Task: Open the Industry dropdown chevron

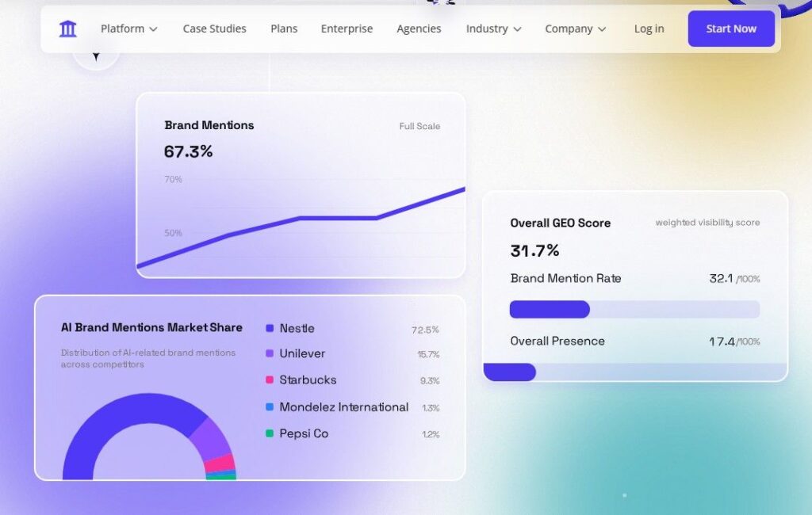Action: point(517,29)
